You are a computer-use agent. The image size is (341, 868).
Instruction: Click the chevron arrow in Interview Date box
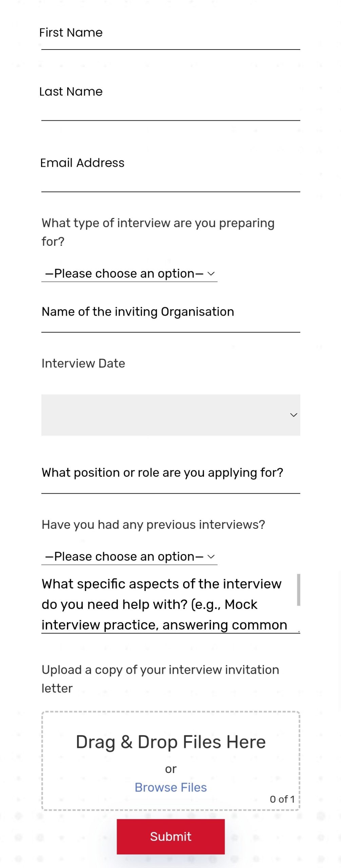(x=293, y=415)
